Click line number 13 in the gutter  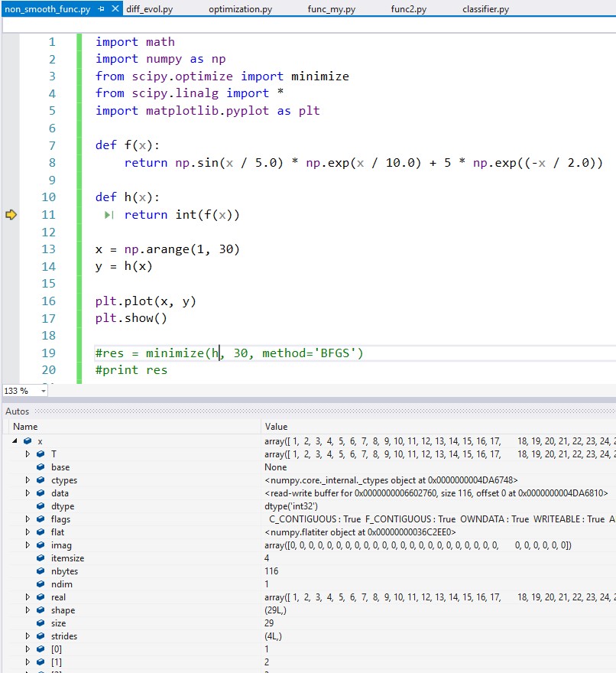[48, 249]
